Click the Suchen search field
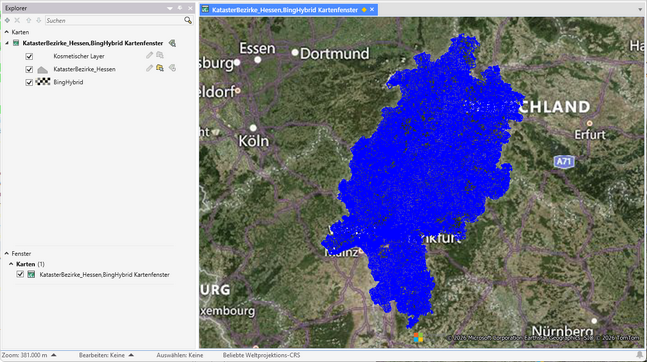The image size is (647, 362). [114, 20]
